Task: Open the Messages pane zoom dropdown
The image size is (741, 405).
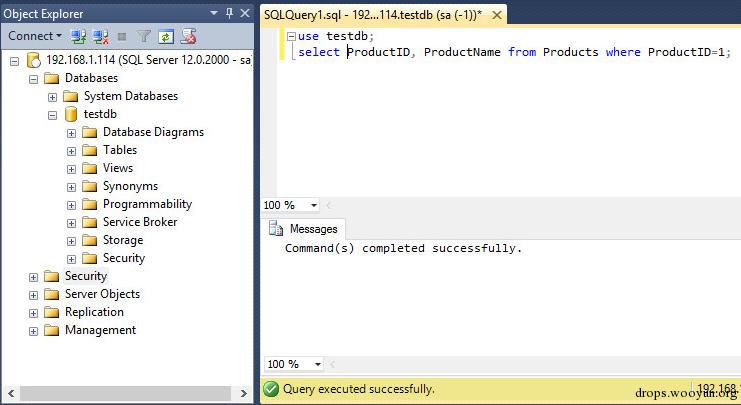Action: pyautogui.click(x=318, y=364)
